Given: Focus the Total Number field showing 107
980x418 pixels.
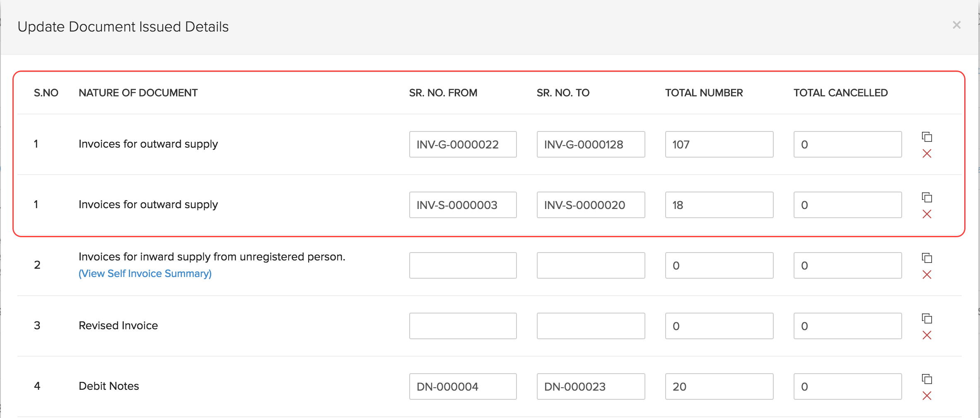Looking at the screenshot, I should tap(719, 144).
